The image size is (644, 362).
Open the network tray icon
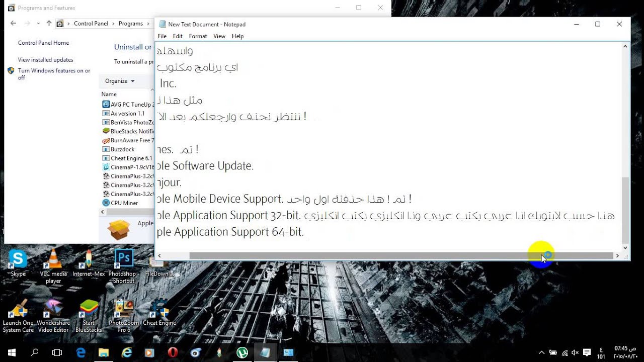click(565, 352)
